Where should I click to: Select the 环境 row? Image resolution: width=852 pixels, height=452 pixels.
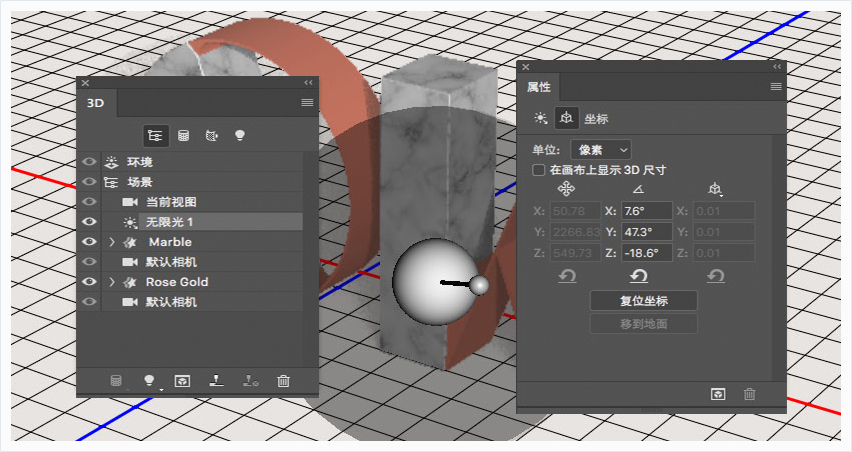[202, 162]
